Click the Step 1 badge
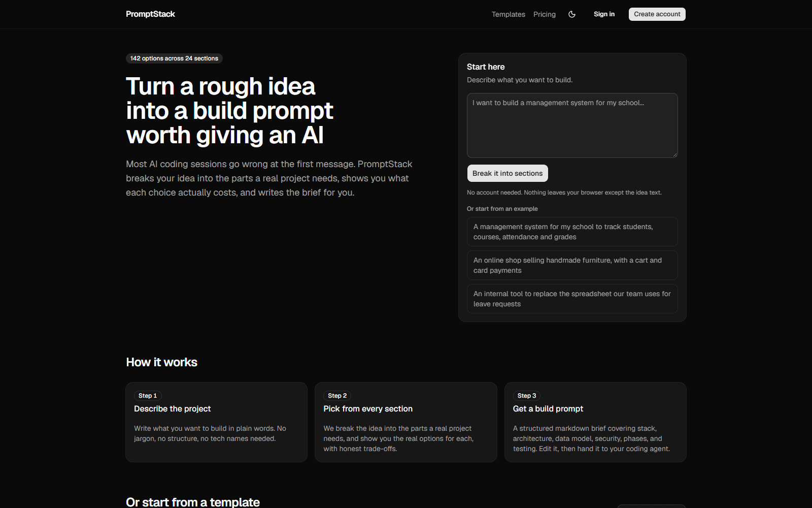 [148, 396]
